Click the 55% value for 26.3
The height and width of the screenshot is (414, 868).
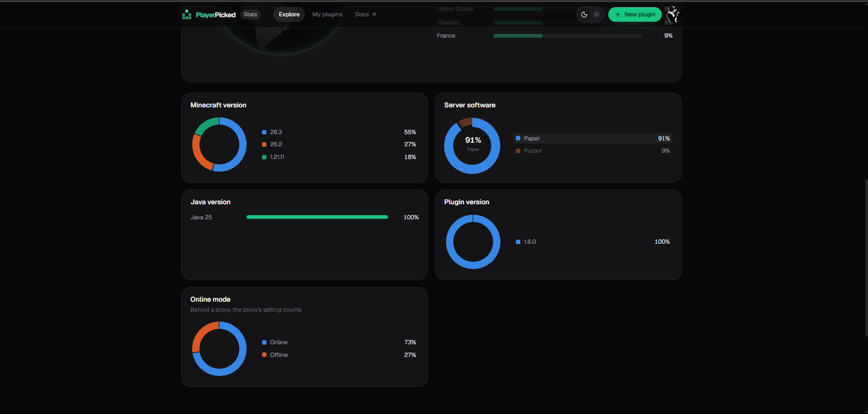[x=410, y=132]
